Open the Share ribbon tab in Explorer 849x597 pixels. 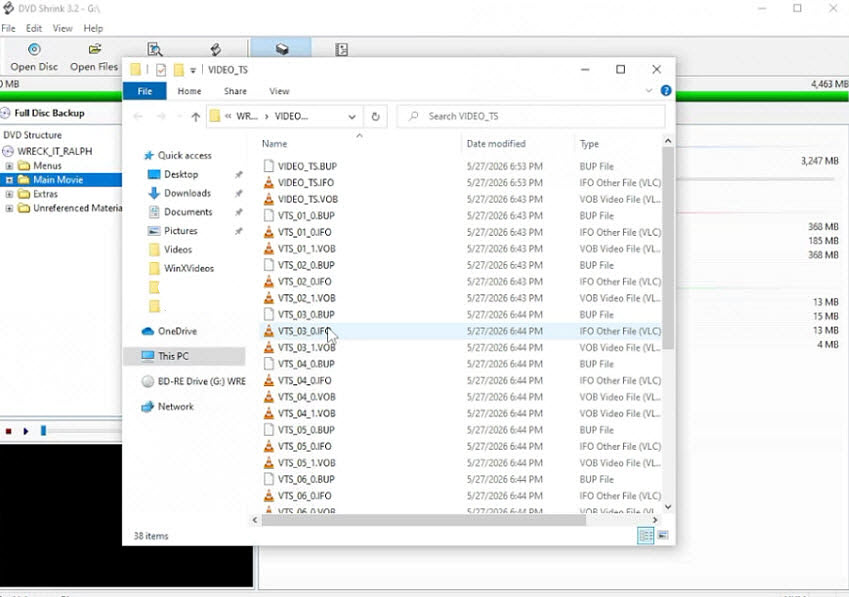point(235,91)
